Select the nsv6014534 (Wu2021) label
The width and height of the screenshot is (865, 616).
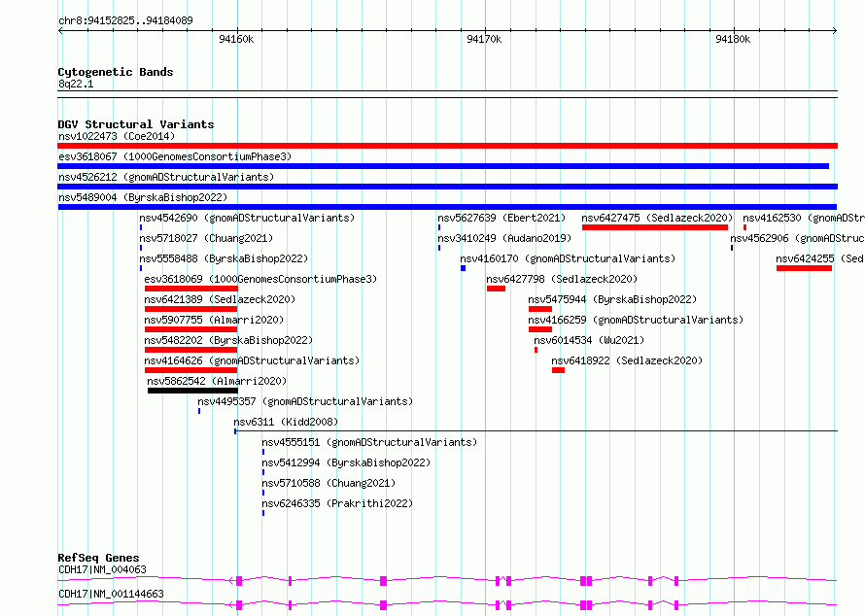(589, 340)
